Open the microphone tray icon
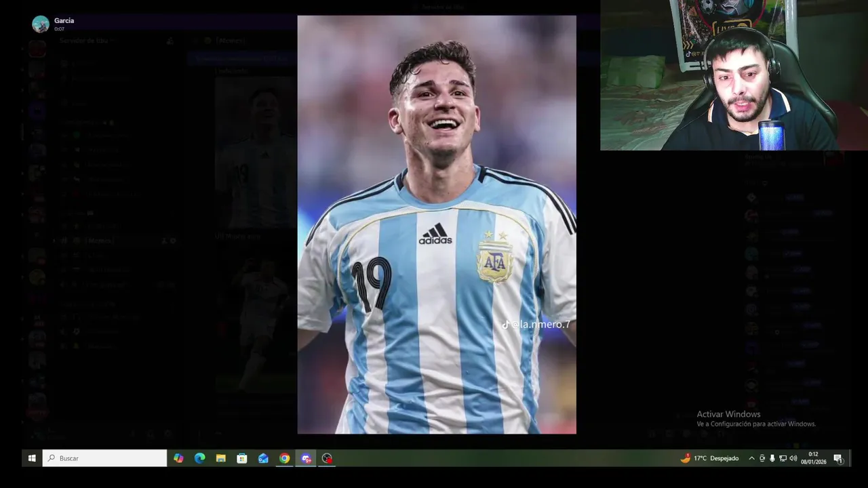Image resolution: width=868 pixels, height=488 pixels. (772, 458)
